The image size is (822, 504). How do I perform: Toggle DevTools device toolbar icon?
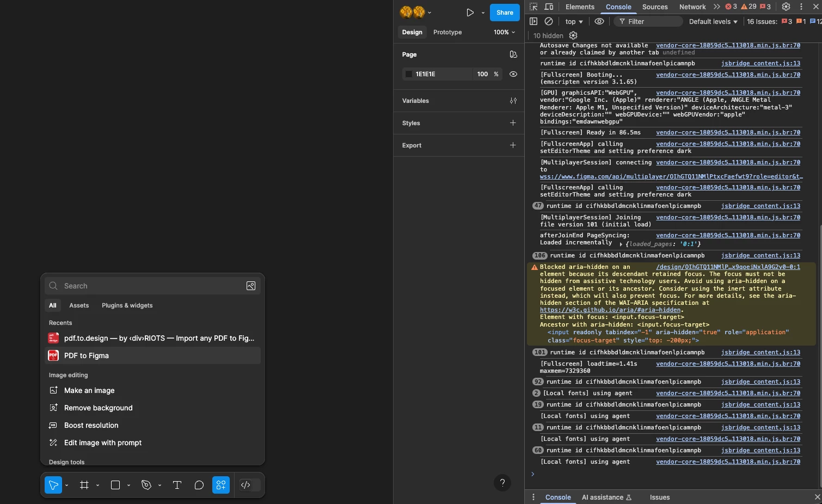click(x=549, y=7)
